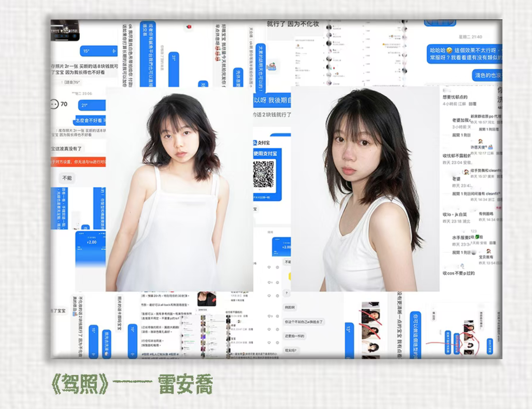Click the title text 《驾照》—— 雷安乔
The image size is (532, 409).
(133, 384)
